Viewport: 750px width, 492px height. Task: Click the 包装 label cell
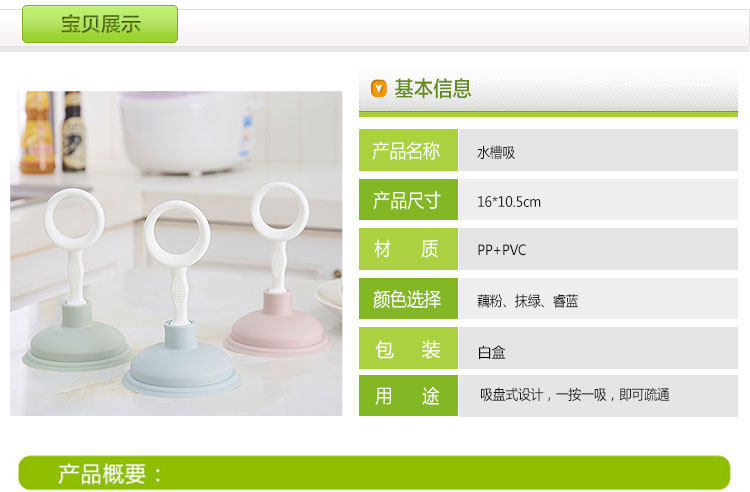pos(408,349)
